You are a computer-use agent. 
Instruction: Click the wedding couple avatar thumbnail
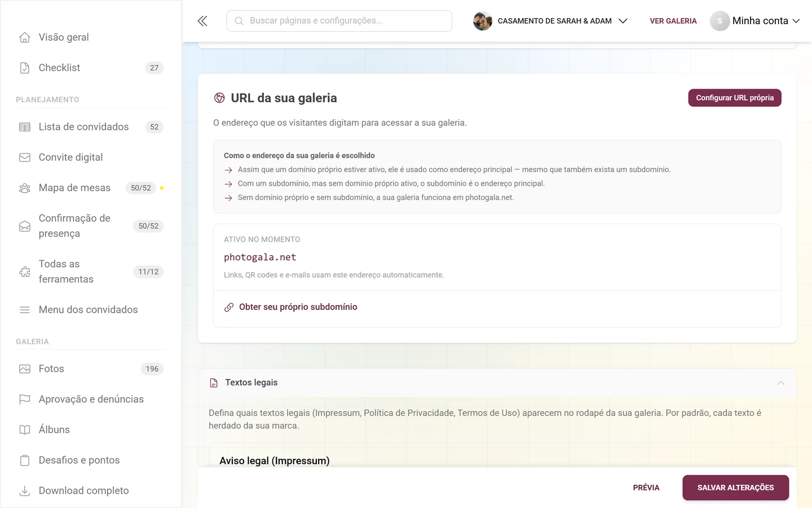(x=483, y=21)
